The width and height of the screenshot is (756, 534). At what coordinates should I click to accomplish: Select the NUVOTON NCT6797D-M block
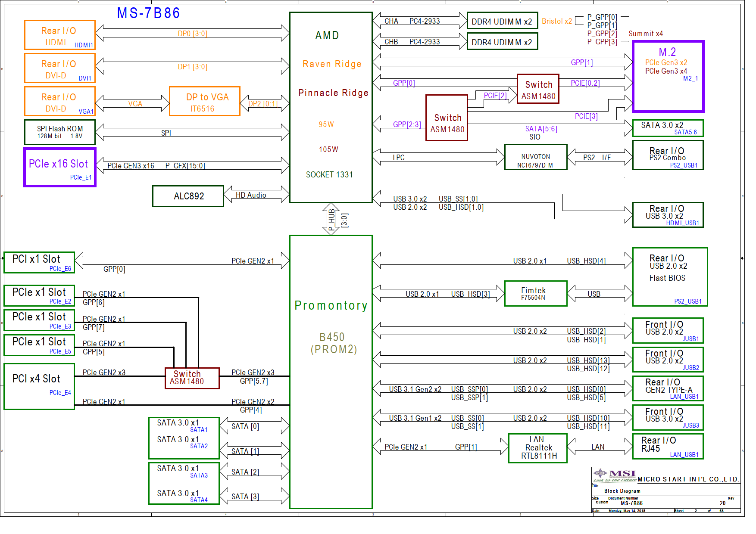coord(535,158)
